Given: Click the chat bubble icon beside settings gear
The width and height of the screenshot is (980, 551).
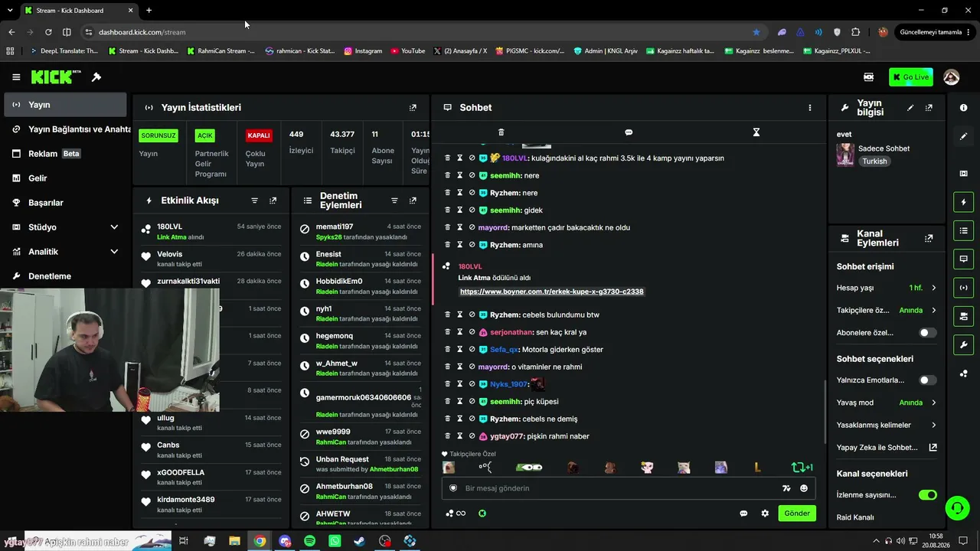Looking at the screenshot, I should (743, 514).
